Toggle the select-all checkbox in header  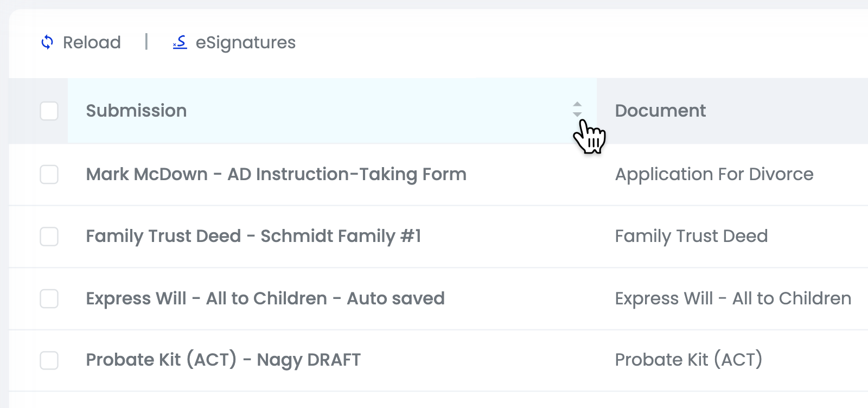(x=49, y=111)
